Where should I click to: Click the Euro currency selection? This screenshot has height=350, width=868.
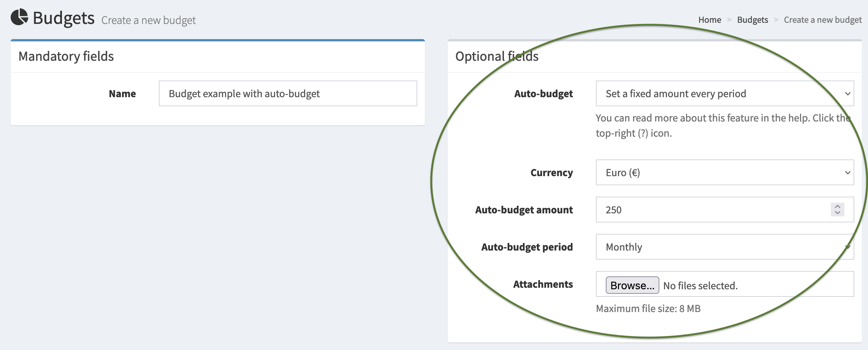pyautogui.click(x=722, y=172)
